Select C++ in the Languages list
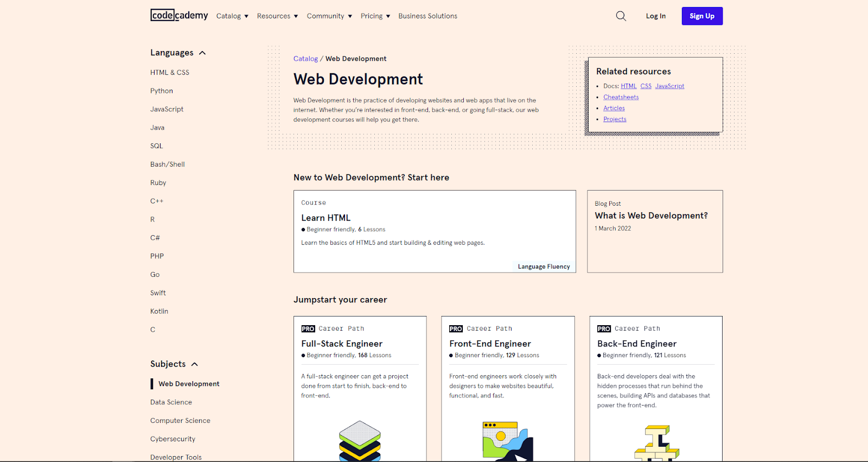This screenshot has height=462, width=868. tap(157, 201)
